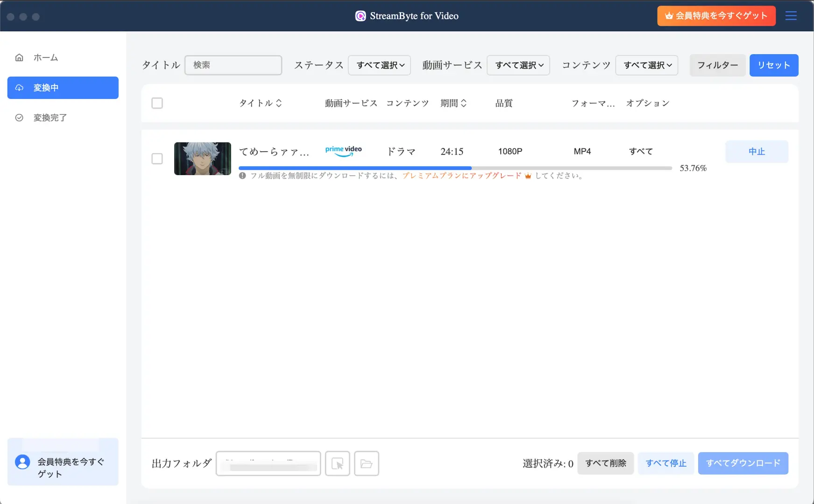Click the タイトル search input field
This screenshot has height=504, width=814.
233,65
